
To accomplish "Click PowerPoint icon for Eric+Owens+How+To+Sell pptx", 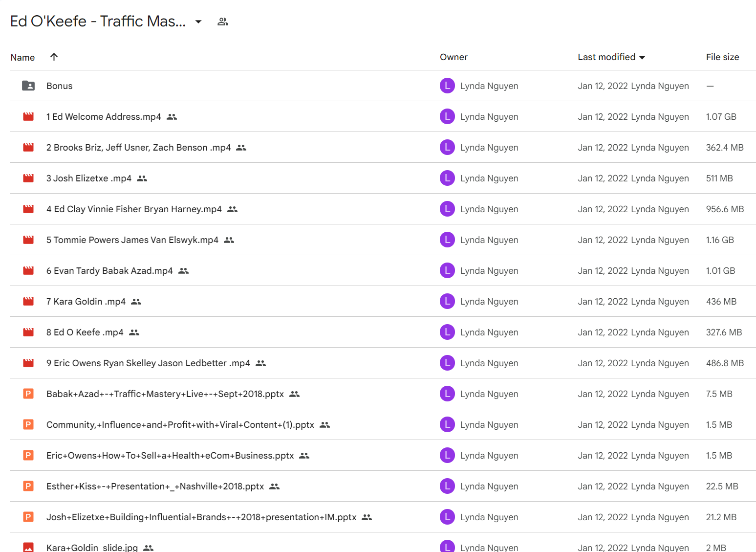I will coord(28,455).
